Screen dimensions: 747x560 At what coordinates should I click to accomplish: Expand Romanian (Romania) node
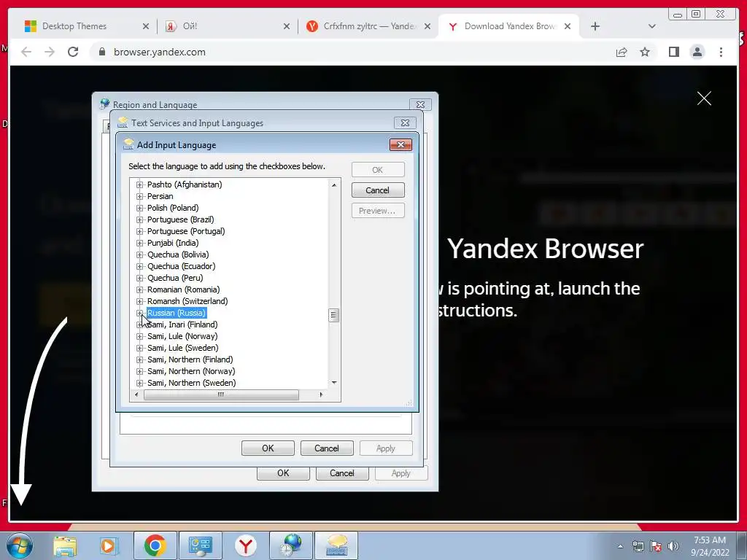coord(139,289)
